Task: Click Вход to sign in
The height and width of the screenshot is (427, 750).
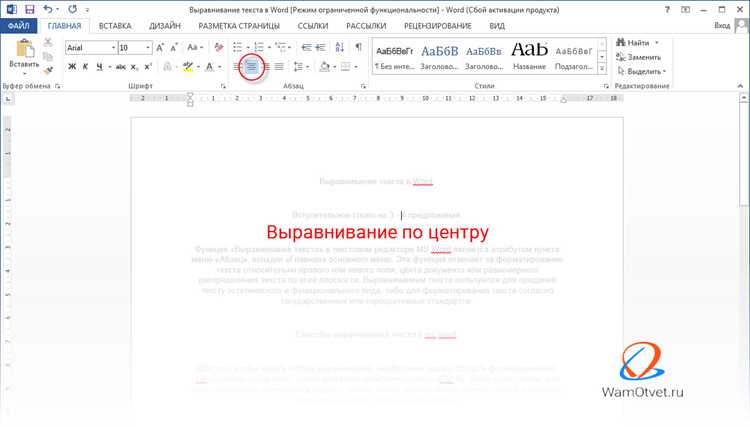Action: pyautogui.click(x=722, y=26)
